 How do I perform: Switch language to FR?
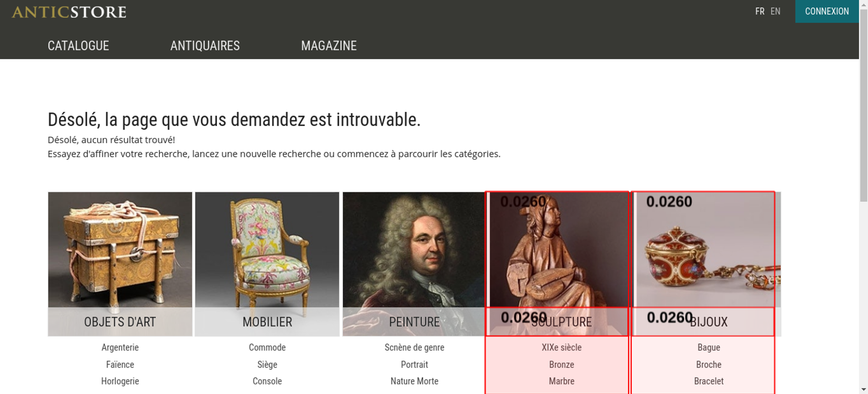(759, 11)
